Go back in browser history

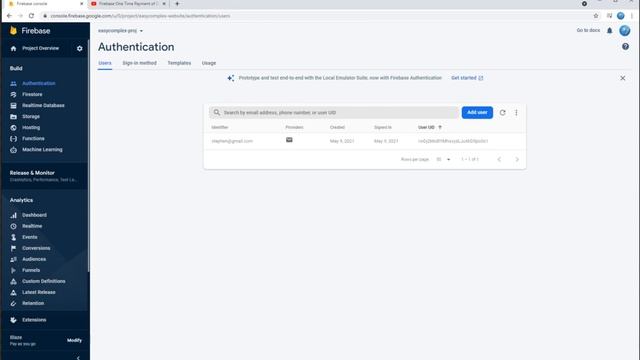click(9, 16)
